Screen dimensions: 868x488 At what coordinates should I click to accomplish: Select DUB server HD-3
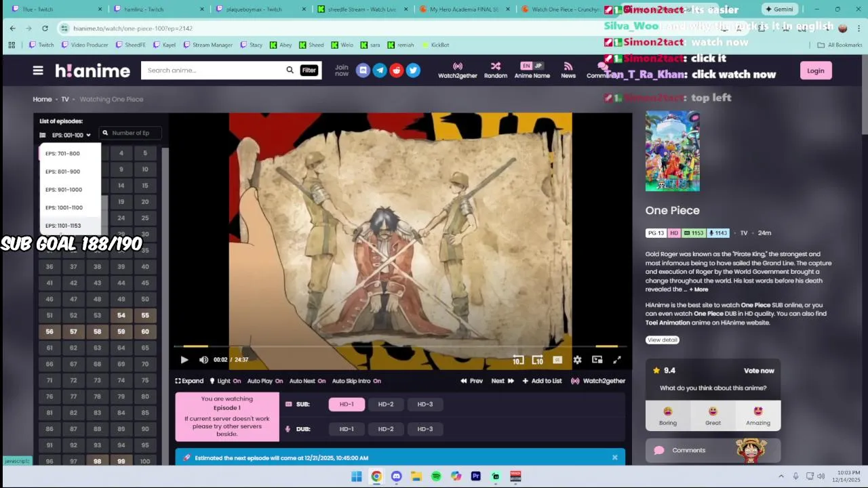425,429
